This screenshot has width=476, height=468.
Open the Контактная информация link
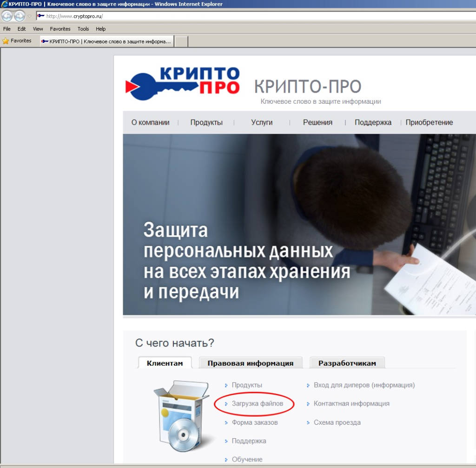tap(351, 404)
